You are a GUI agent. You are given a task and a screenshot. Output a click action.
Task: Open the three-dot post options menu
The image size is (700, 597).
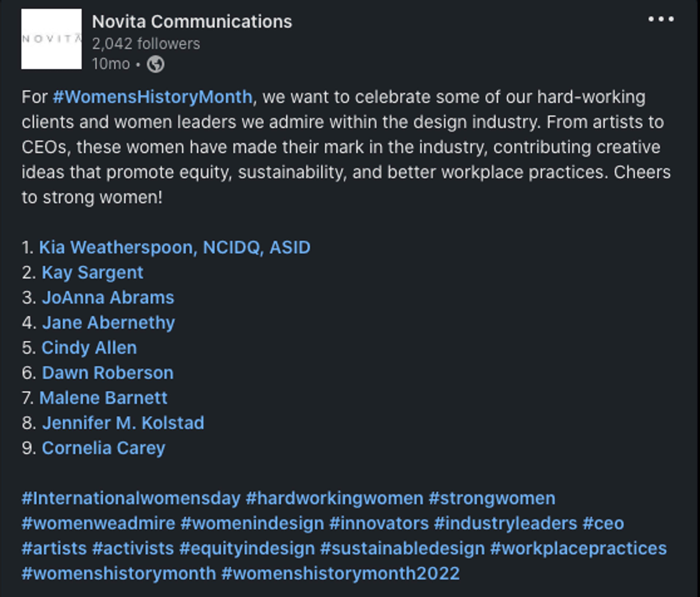point(661,19)
